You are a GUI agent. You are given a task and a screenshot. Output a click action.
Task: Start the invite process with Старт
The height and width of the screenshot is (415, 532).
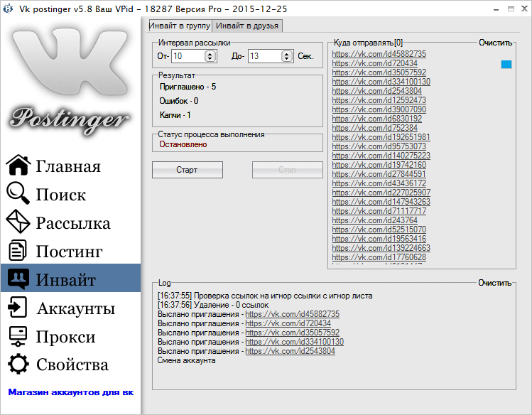click(188, 170)
